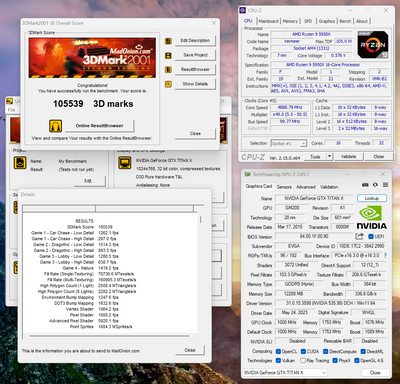
Task: Click the Validate button in CPU-Z
Action: [x=348, y=156]
